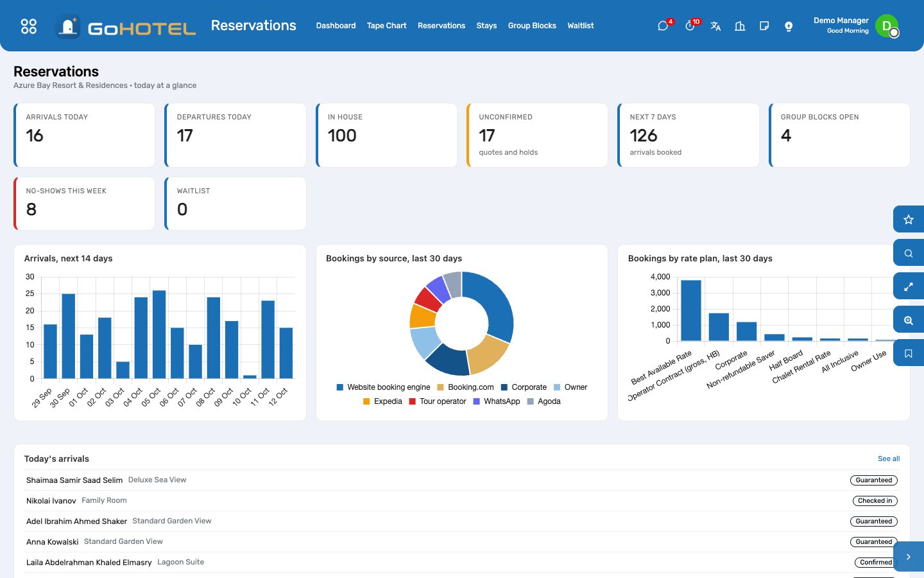
Task: Click the zoom-in magnifier side button
Action: (909, 320)
